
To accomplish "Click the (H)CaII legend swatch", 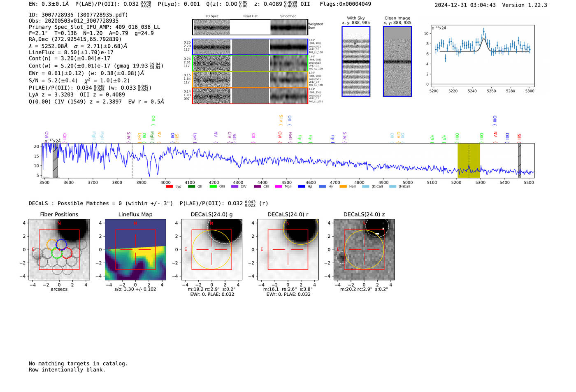I will click(x=393, y=187).
